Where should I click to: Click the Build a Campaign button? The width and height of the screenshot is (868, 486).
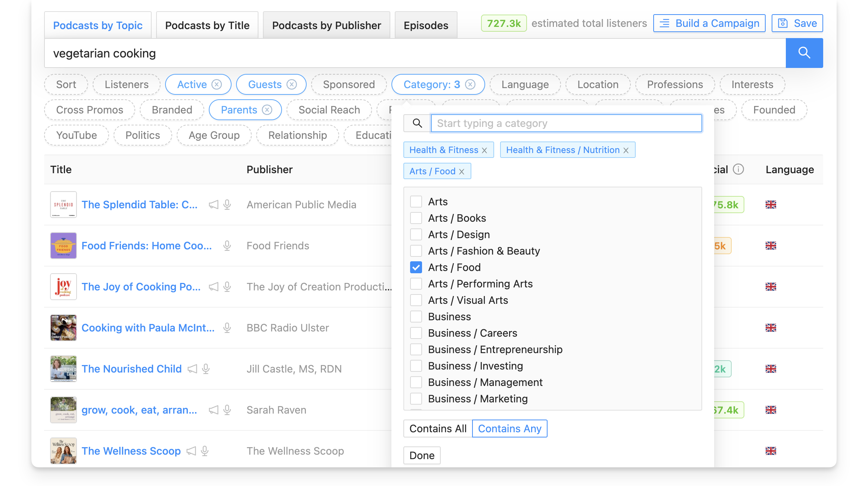pyautogui.click(x=709, y=23)
